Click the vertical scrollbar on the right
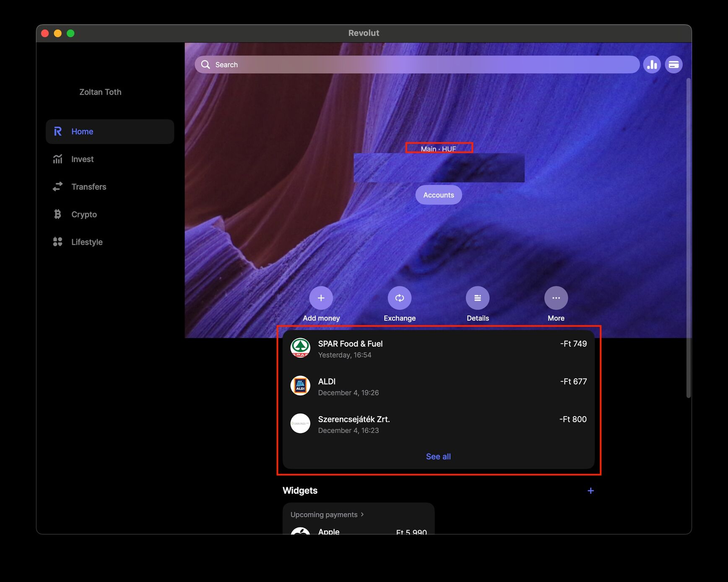The image size is (728, 582). [688, 238]
